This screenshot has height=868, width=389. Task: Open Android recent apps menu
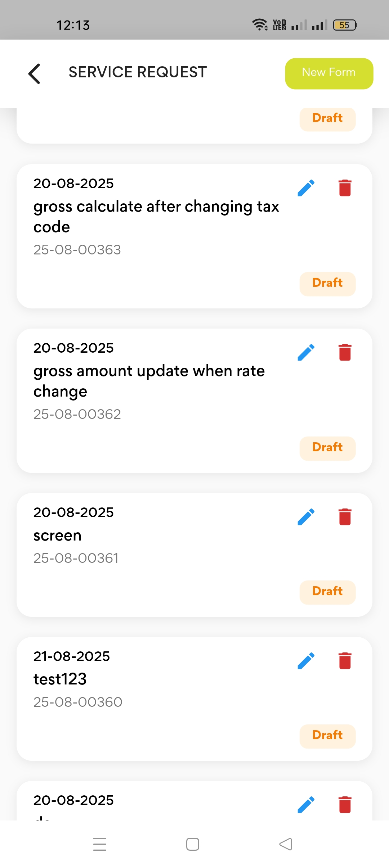(x=100, y=844)
